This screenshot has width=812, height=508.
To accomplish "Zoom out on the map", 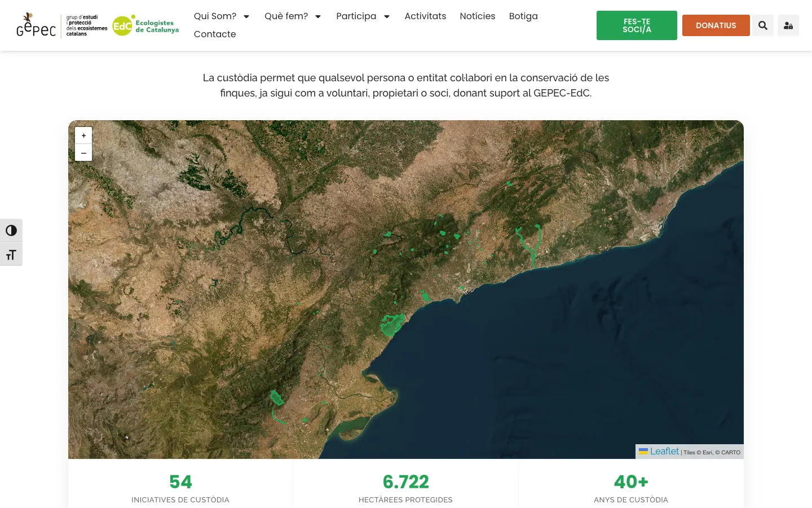I will tap(83, 152).
